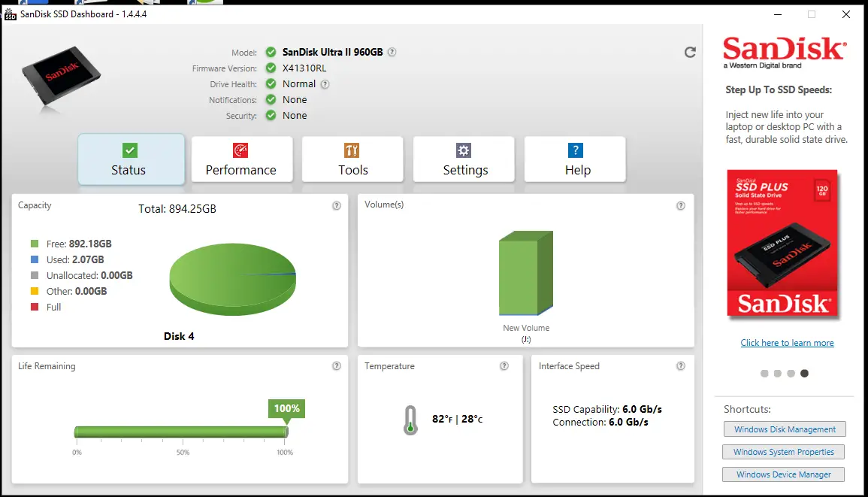Image resolution: width=868 pixels, height=497 pixels.
Task: Click the Security status check icon
Action: point(271,115)
